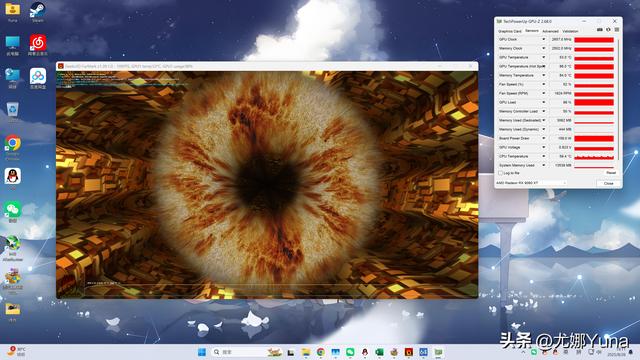Viewport: 640px width, 360px height.
Task: Open the Board Power Draw sensor dropdown
Action: (x=543, y=138)
